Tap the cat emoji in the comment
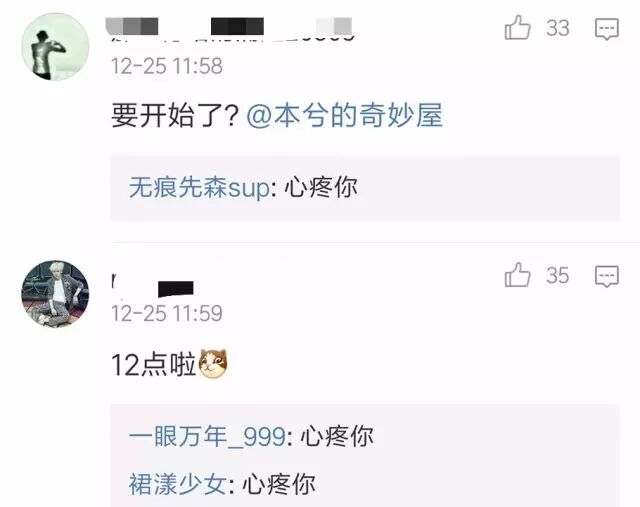The image size is (640, 507). [213, 363]
